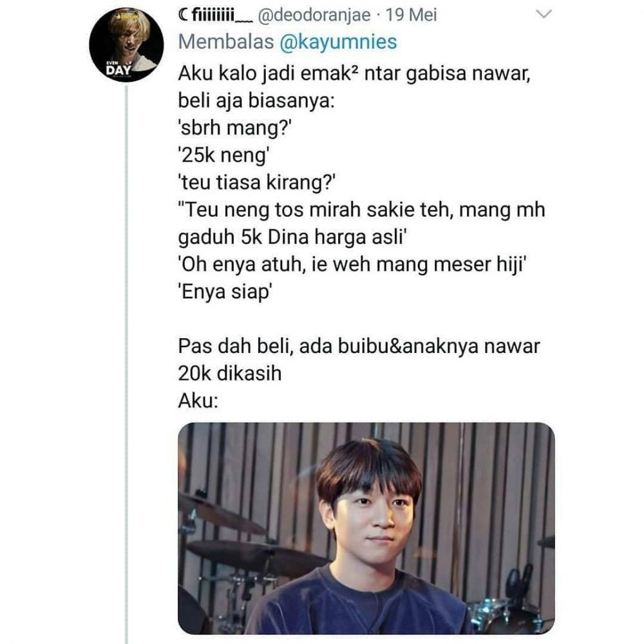Click the 'Teu neng tos mirah sakie teh' line
The height and width of the screenshot is (644, 644).
(x=361, y=210)
